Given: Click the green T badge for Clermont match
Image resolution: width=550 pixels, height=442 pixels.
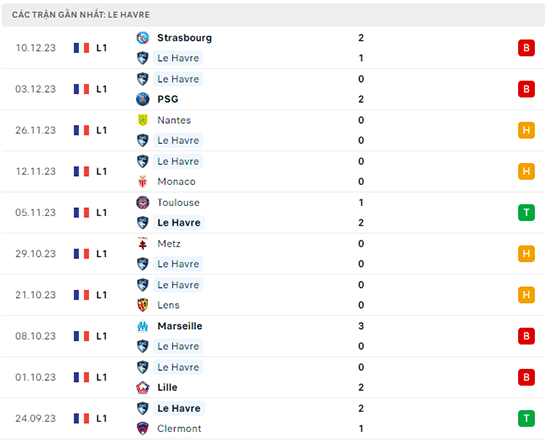Looking at the screenshot, I should 526,418.
